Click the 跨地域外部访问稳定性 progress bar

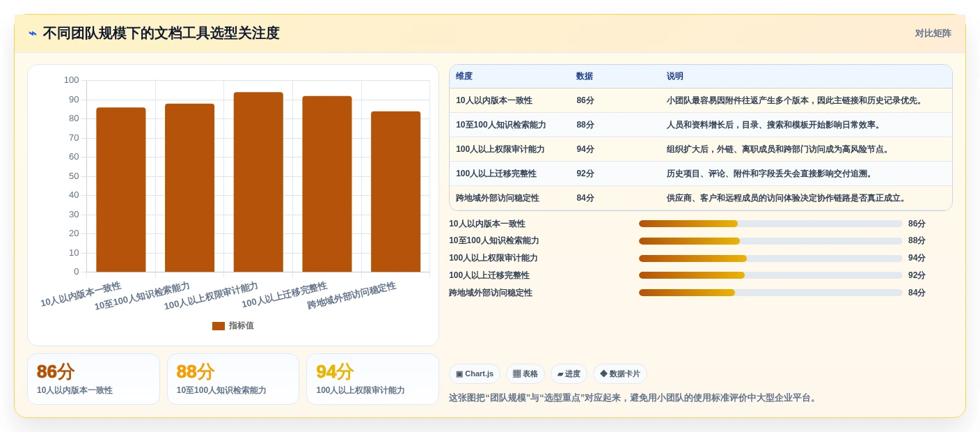click(770, 293)
